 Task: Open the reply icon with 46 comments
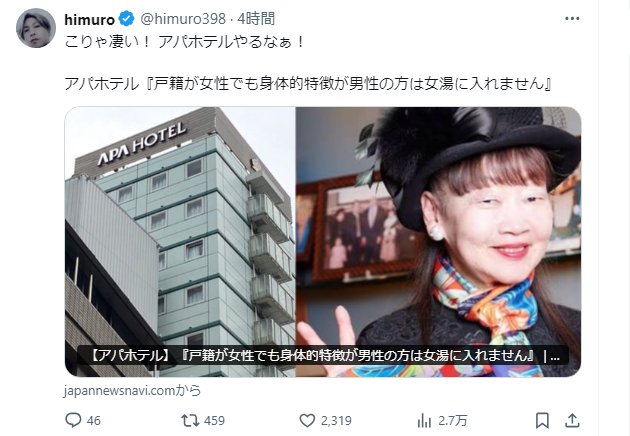(x=73, y=420)
